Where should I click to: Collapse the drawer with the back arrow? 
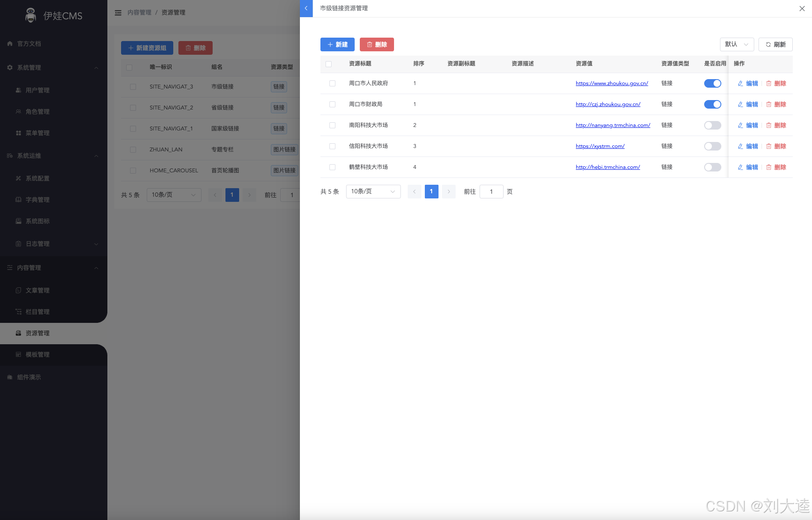[306, 9]
